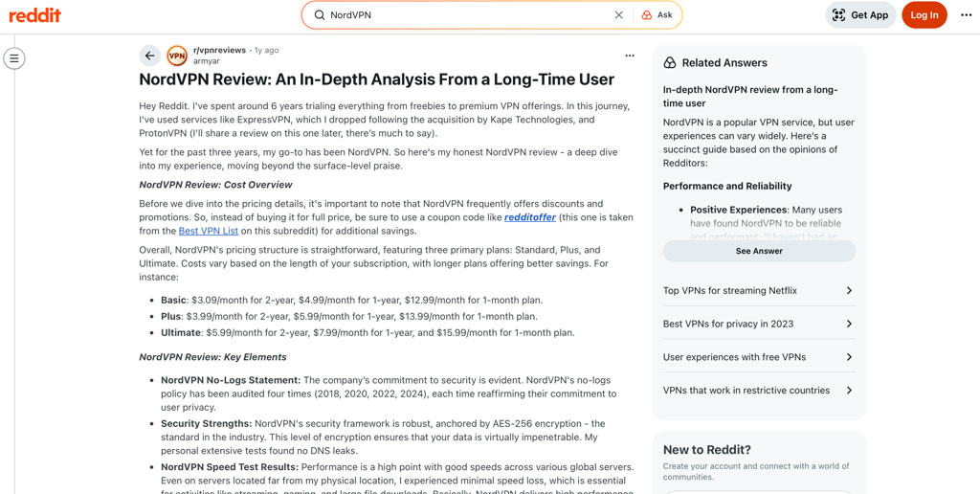Click the Related Answers icon
Screen dimensions: 980x494
(x=669, y=62)
